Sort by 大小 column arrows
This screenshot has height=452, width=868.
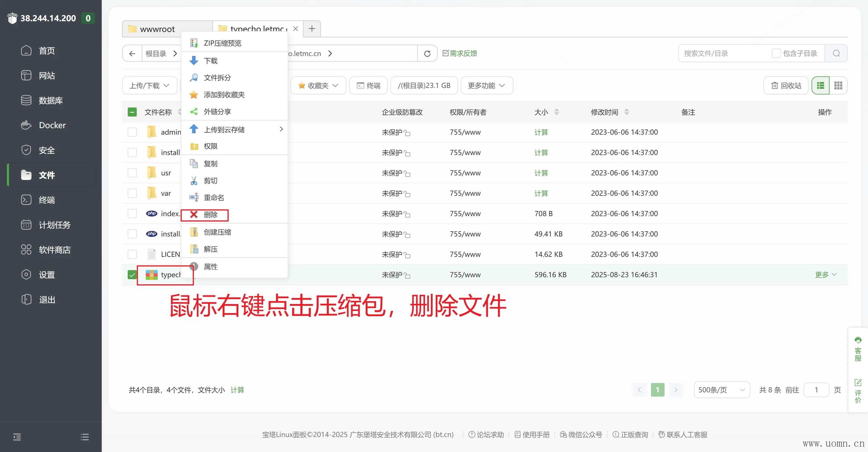tap(556, 112)
